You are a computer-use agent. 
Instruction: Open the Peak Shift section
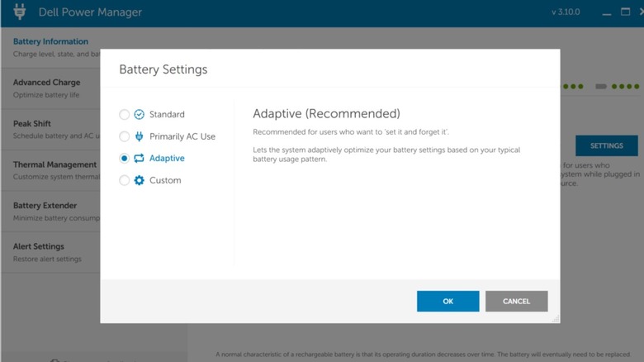50,130
